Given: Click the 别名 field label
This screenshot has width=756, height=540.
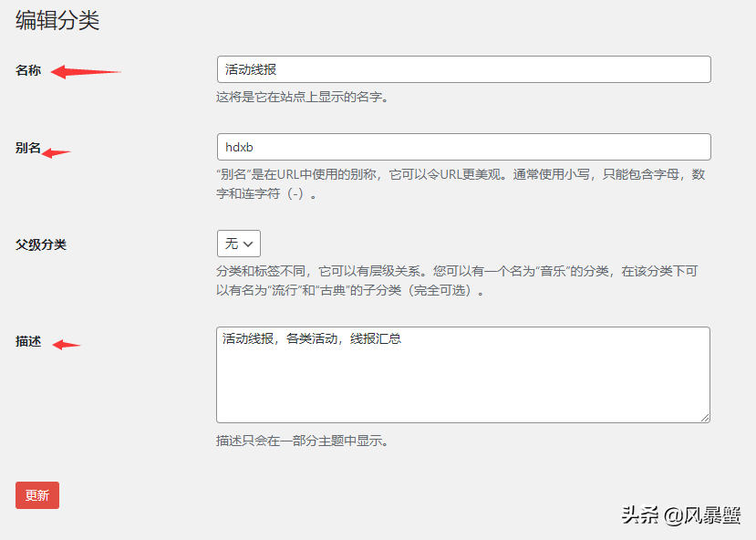Looking at the screenshot, I should pyautogui.click(x=28, y=148).
